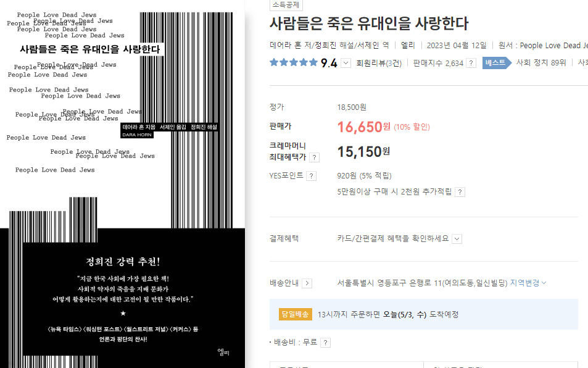
Task: Click the (10% 할인) discount text
Action: tap(412, 127)
